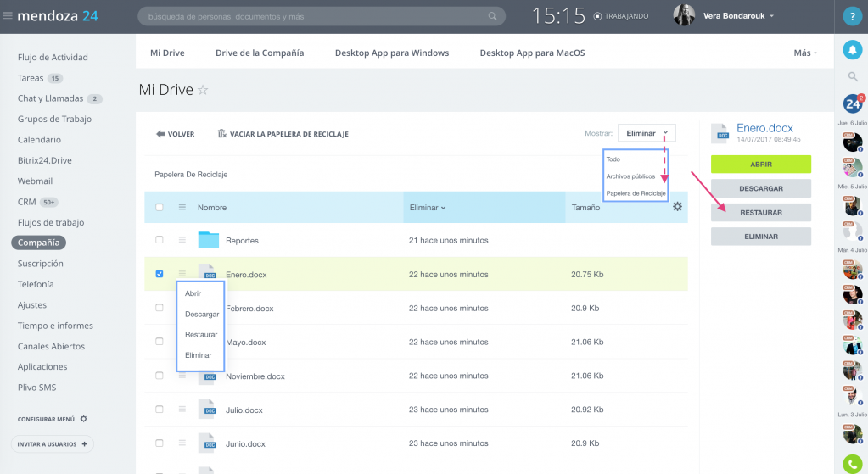
Task: Open CRM in the left menu
Action: 26,202
